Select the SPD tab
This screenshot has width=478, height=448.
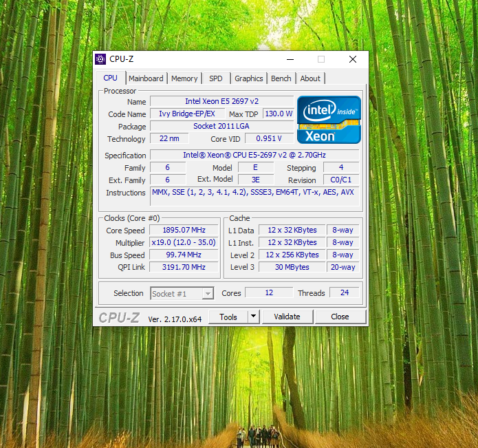pos(216,78)
